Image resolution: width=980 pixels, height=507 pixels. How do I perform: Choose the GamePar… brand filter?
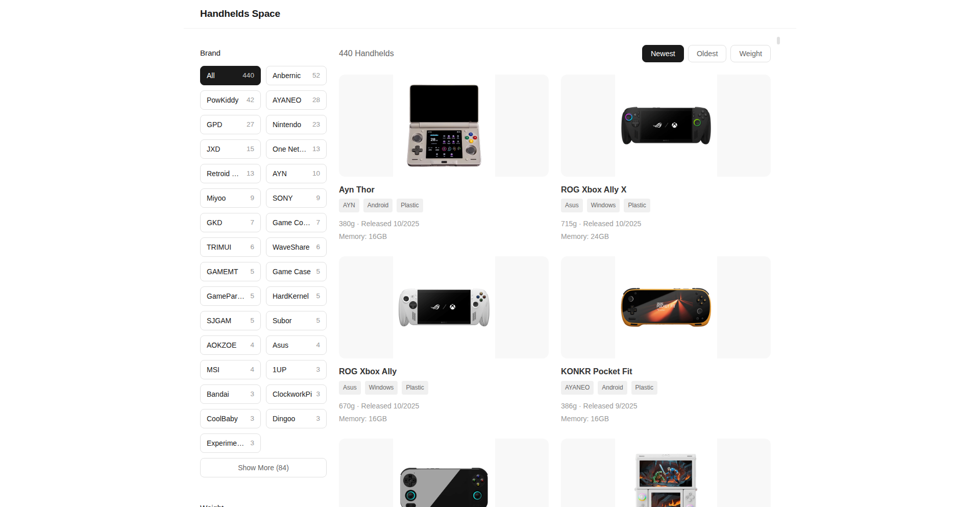coord(230,296)
